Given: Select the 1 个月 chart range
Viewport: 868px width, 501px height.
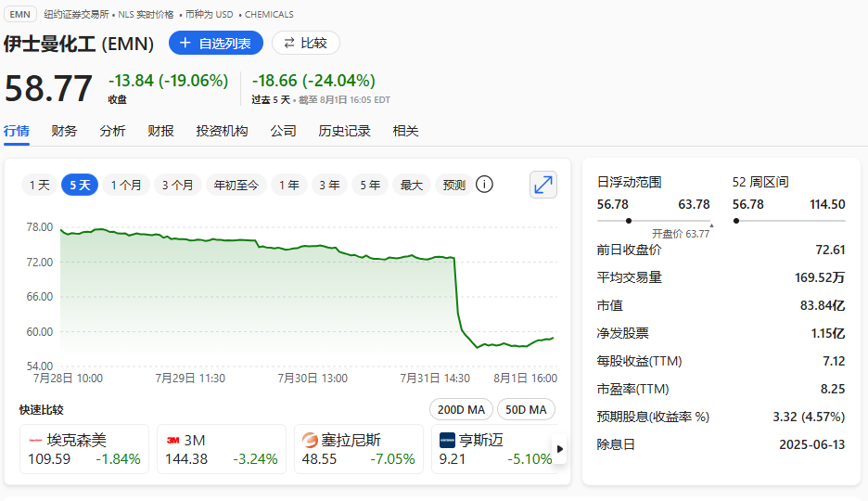Looking at the screenshot, I should (x=126, y=185).
